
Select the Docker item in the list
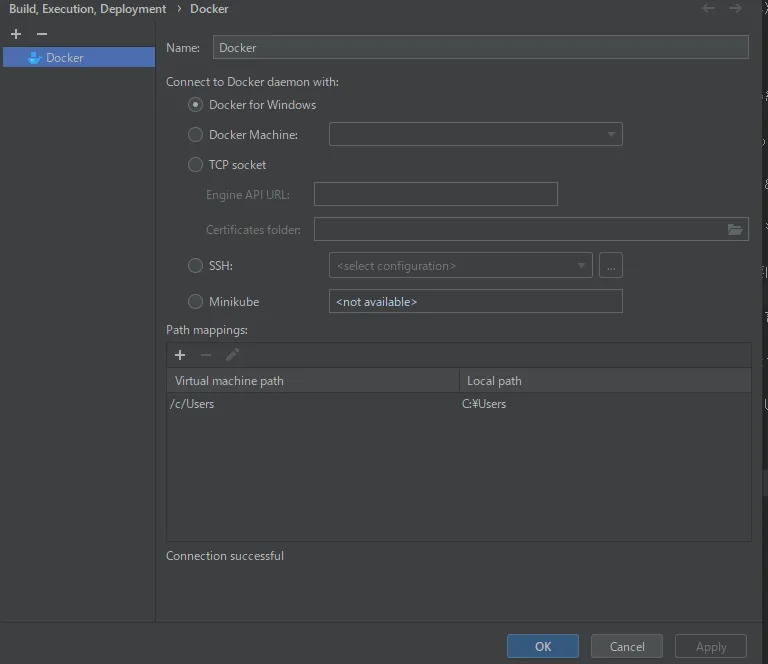click(x=64, y=58)
